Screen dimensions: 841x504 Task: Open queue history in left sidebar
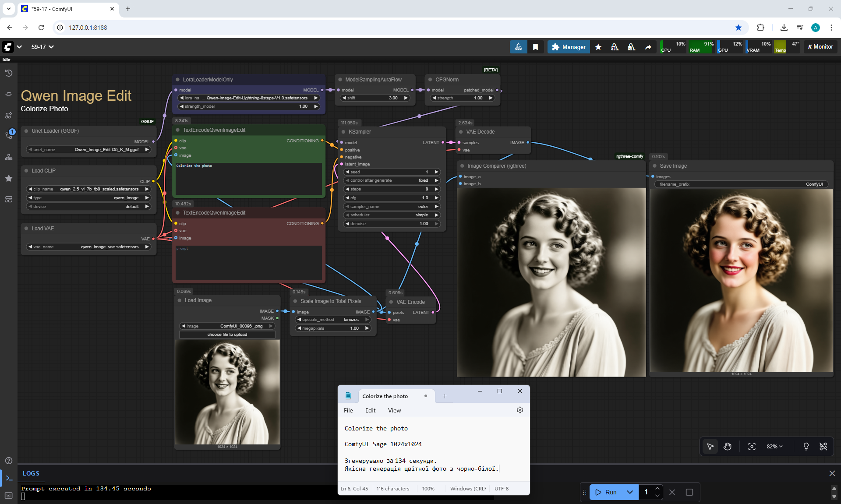tap(8, 73)
